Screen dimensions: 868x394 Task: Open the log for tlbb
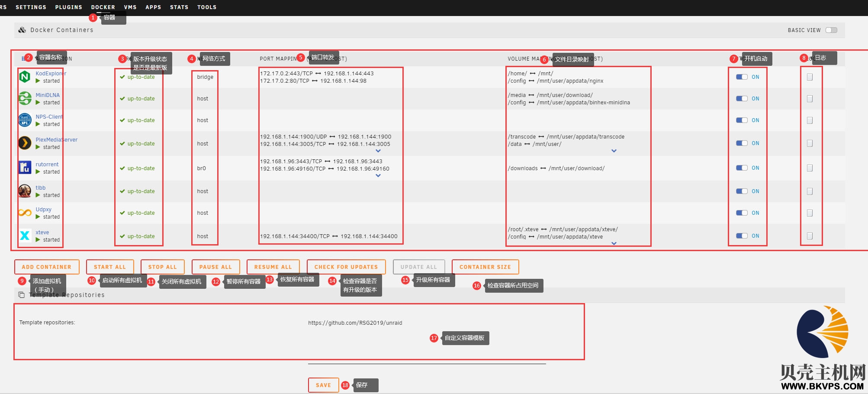810,191
